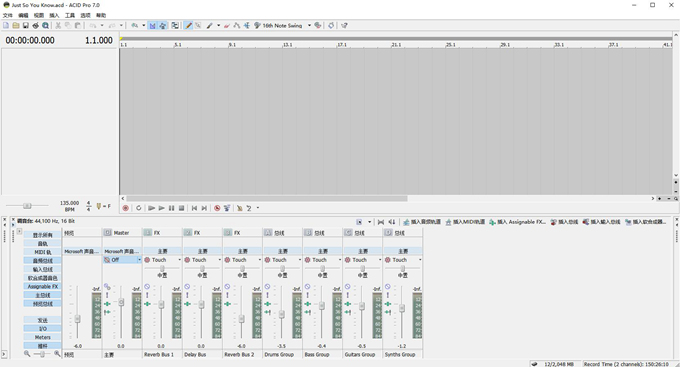Image resolution: width=680 pixels, height=367 pixels.
Task: Select the Draw pencil tool
Action: 189,26
